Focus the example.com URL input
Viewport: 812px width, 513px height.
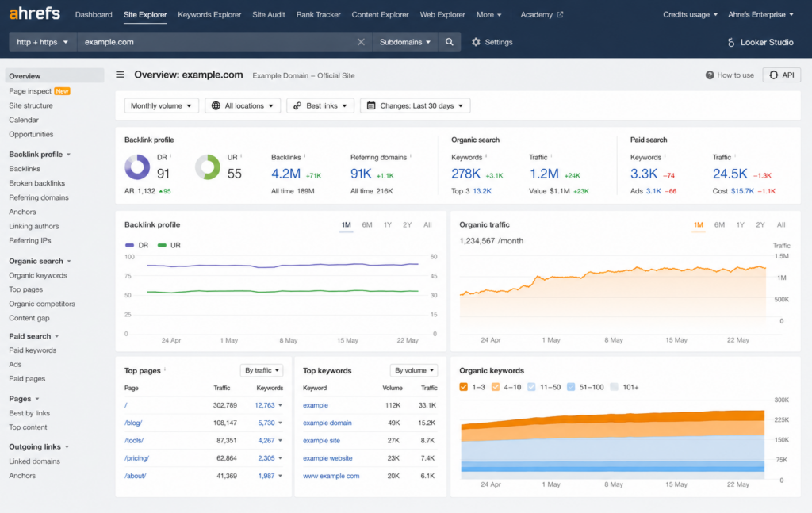216,42
